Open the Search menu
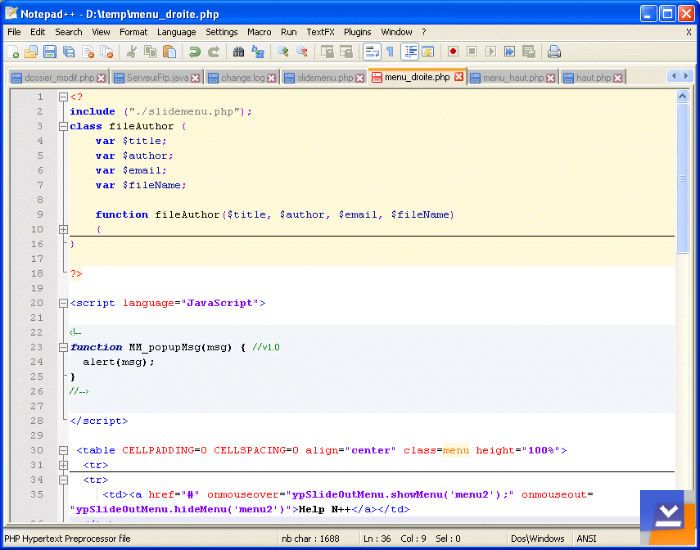 [69, 32]
